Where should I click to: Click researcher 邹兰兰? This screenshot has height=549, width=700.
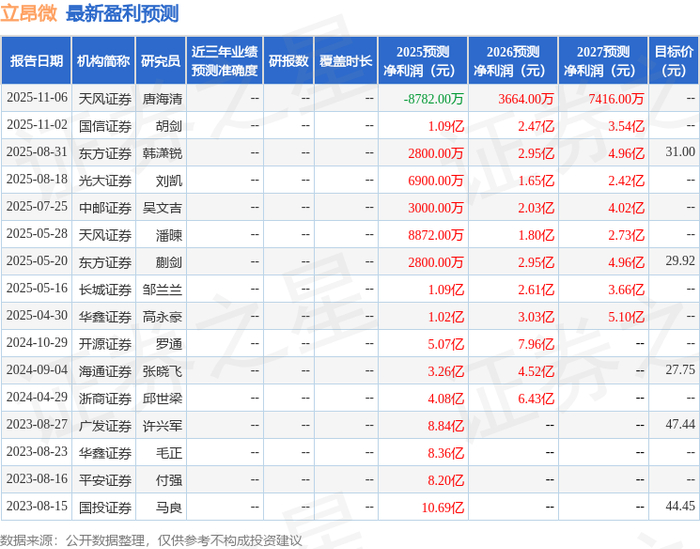pos(162,290)
